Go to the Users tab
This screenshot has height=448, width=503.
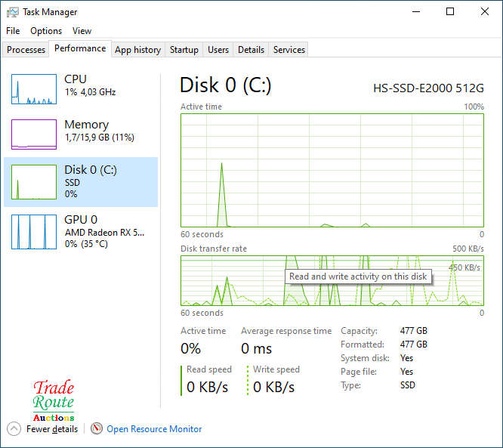pos(218,50)
